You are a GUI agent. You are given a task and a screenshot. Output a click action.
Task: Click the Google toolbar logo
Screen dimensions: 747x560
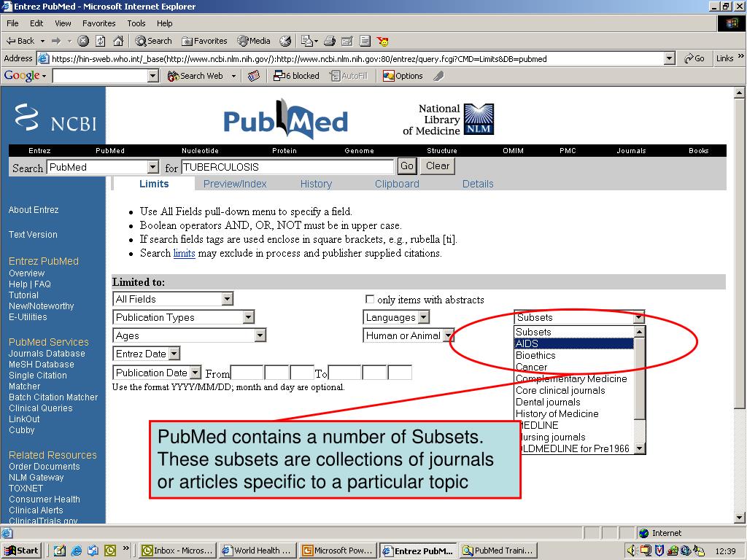pyautogui.click(x=22, y=76)
